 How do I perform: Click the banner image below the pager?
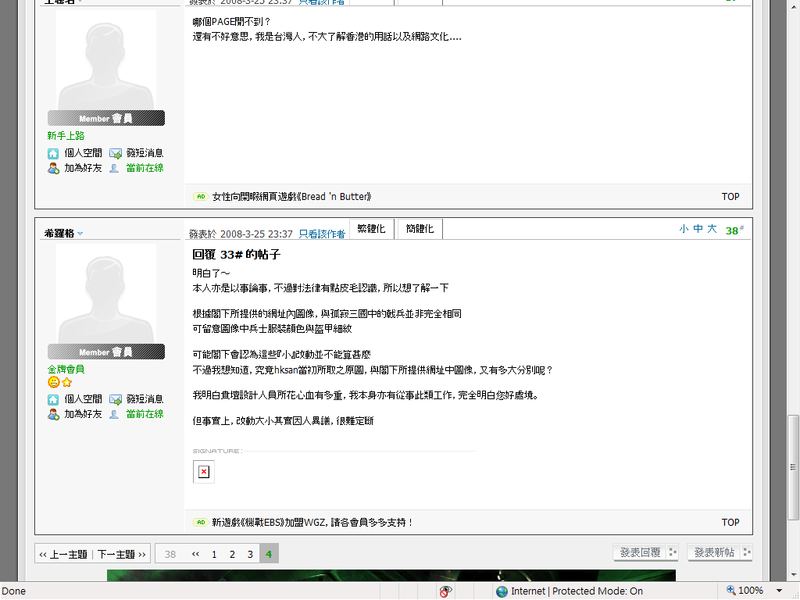point(391,576)
